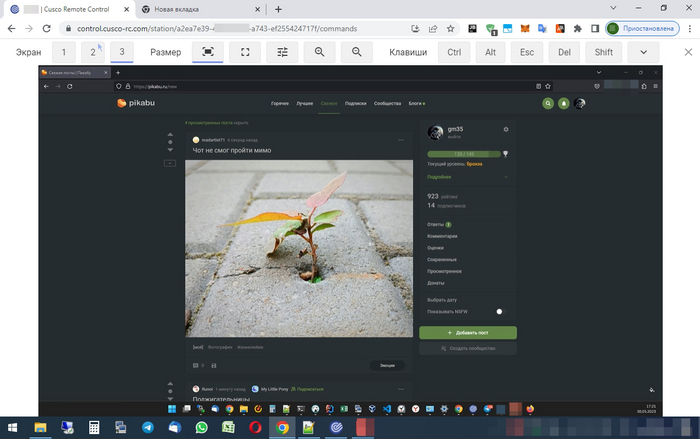The image size is (700, 439).
Task: Expand the extra keys chevron dropdown
Action: 644,52
